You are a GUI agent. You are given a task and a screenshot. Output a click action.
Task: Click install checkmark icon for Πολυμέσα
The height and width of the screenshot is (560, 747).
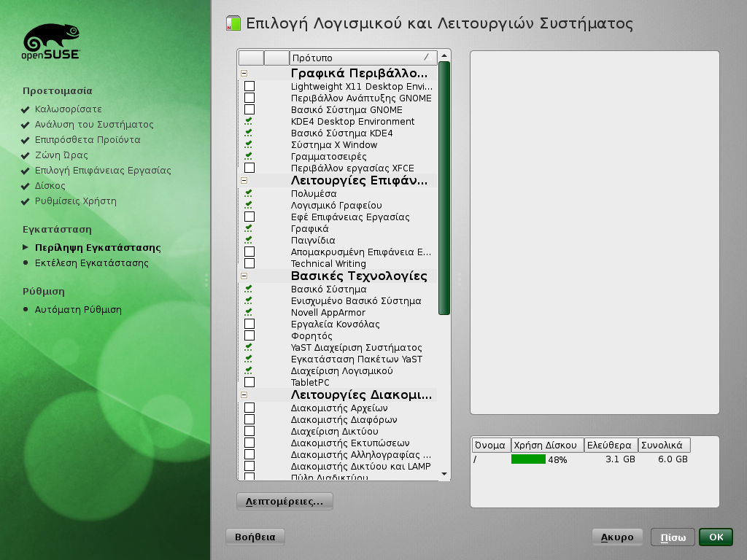(248, 193)
